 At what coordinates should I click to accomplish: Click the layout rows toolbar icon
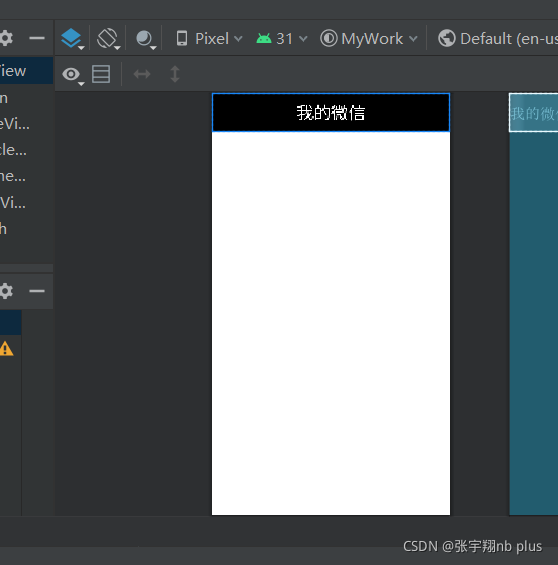tap(101, 74)
